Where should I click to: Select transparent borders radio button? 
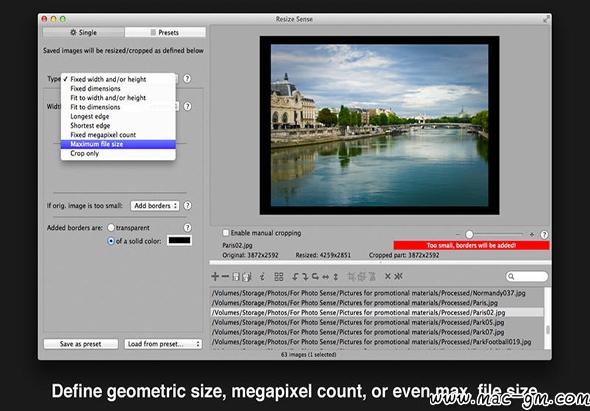click(111, 227)
